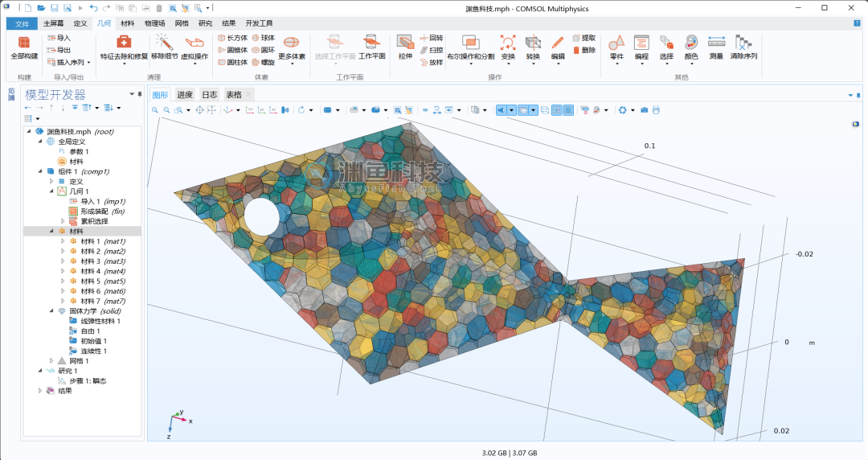The image size is (868, 460).
Task: Click the 导入 import button in ribbon
Action: tap(59, 38)
